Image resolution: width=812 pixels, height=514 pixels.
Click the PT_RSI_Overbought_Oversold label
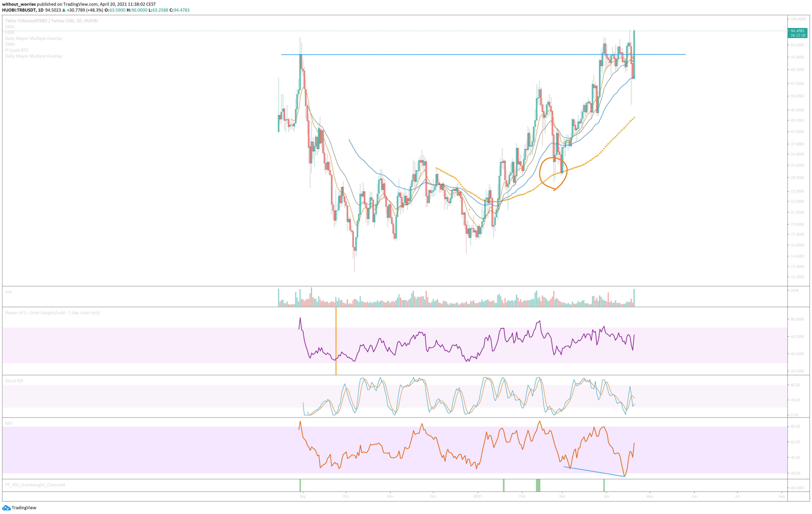35,485
